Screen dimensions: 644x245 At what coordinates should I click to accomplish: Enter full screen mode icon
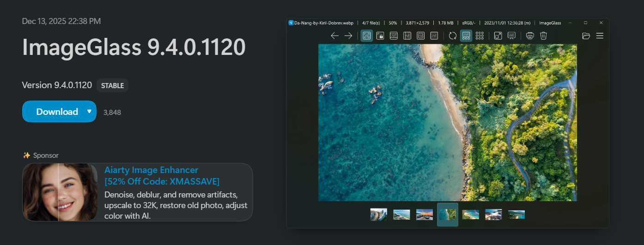(x=498, y=36)
